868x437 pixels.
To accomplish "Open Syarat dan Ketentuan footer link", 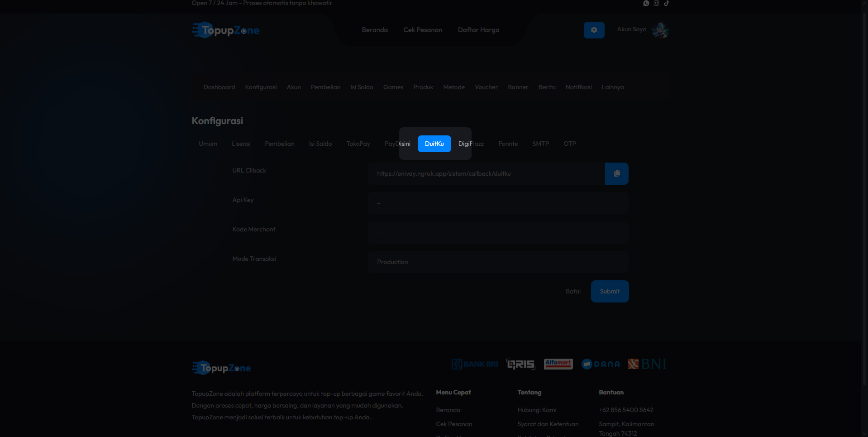I will pos(548,424).
